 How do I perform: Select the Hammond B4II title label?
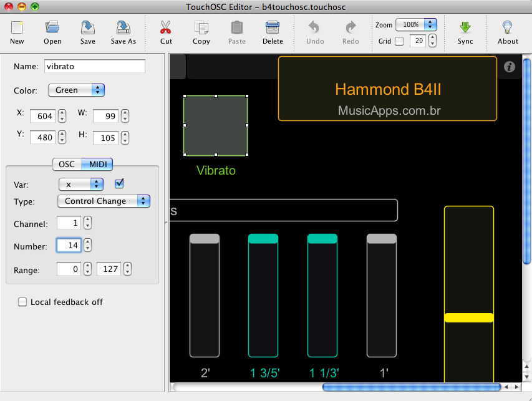click(x=388, y=89)
